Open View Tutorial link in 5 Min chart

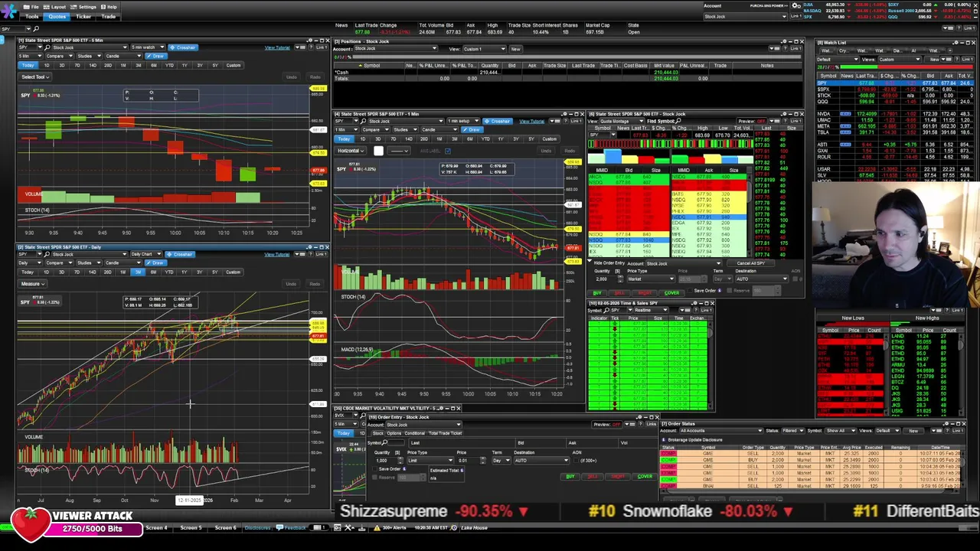click(277, 47)
